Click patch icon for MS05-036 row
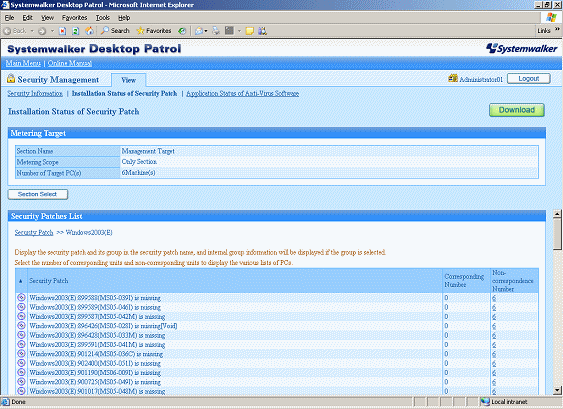This screenshot has width=563, height=409. [x=22, y=353]
